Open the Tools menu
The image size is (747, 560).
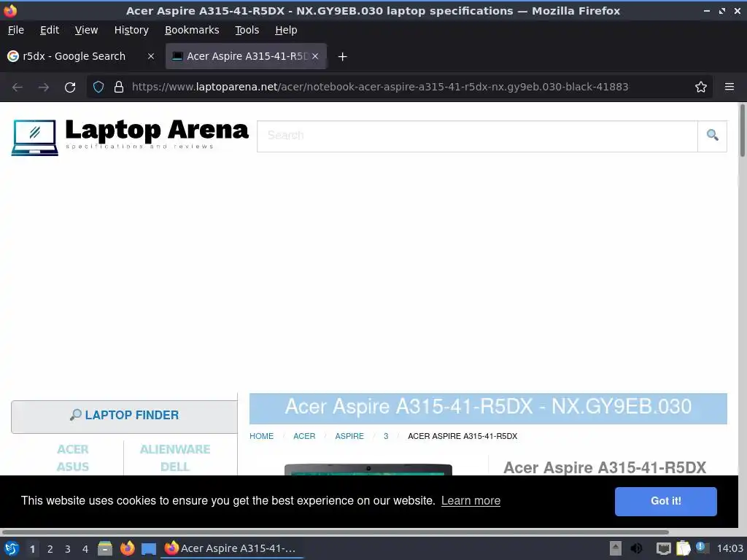pyautogui.click(x=247, y=30)
